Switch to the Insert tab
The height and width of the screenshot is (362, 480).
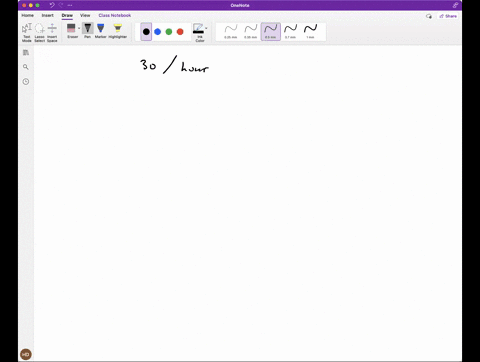(47, 15)
